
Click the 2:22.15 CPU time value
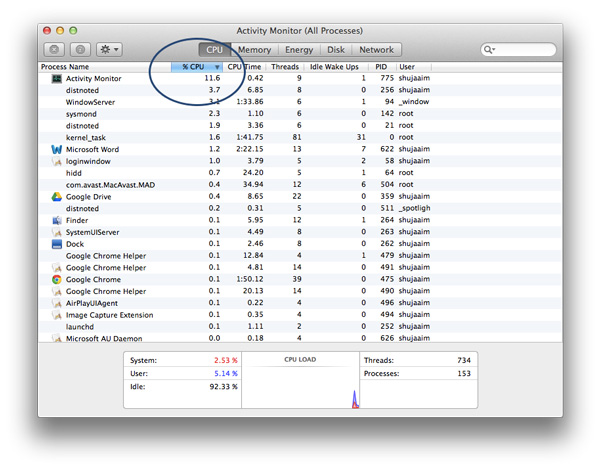click(249, 149)
